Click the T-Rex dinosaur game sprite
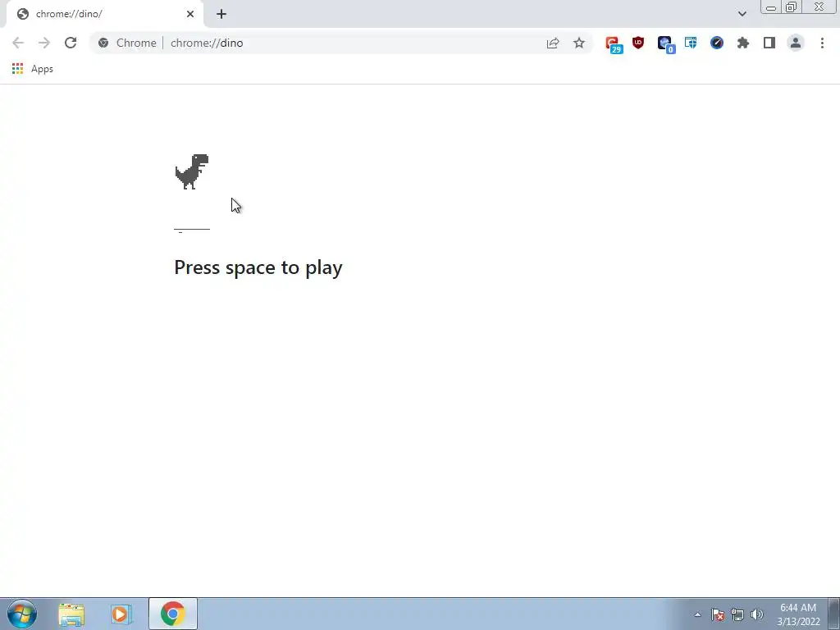Viewport: 840px width, 630px height. (x=192, y=171)
